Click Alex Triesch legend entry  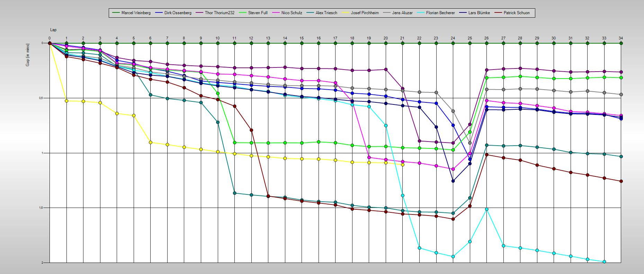click(322, 13)
